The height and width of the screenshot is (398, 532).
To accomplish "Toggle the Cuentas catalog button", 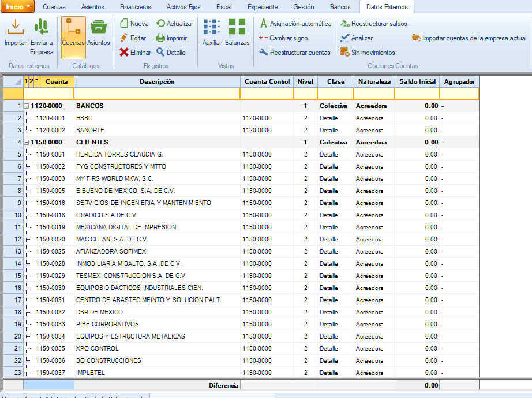I will 73,34.
